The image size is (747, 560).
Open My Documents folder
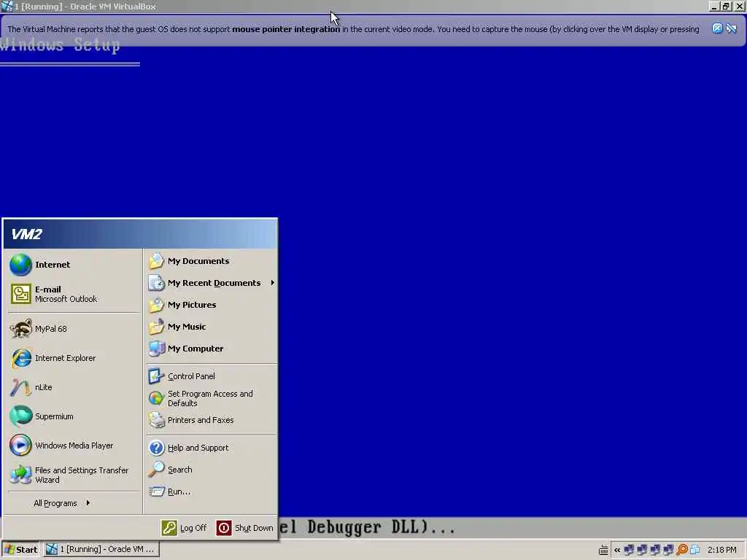pyautogui.click(x=211, y=261)
